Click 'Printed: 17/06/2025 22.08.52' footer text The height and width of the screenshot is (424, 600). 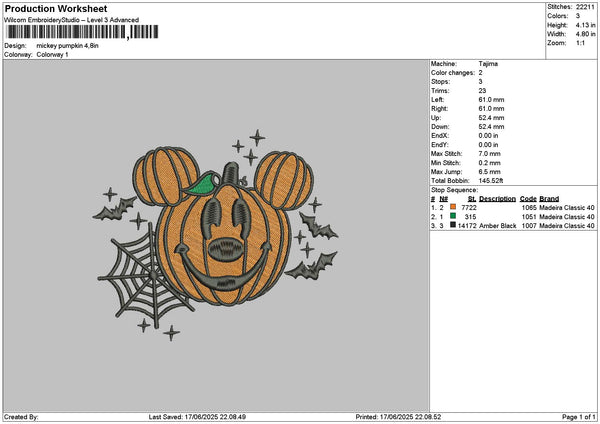[398, 417]
